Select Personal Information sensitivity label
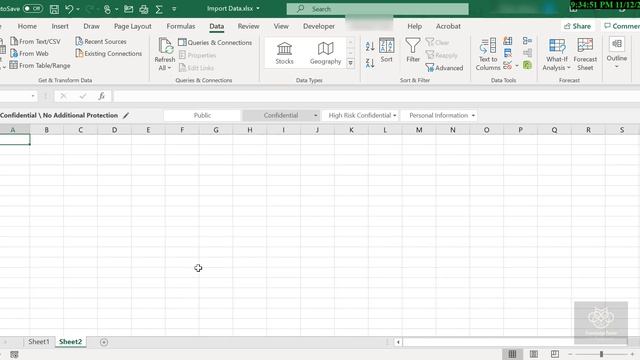This screenshot has width=640, height=360. coord(439,116)
